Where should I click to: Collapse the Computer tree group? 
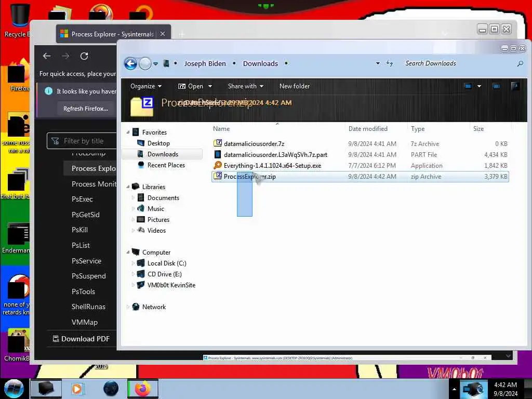[128, 252]
